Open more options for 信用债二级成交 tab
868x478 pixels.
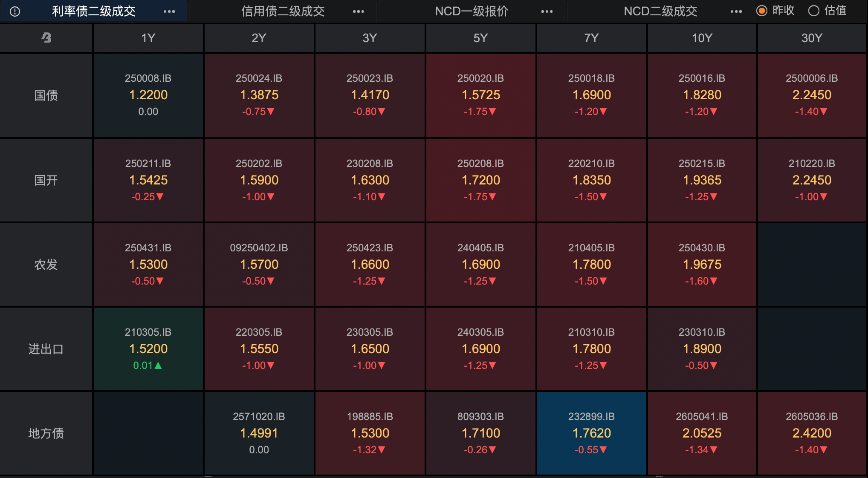point(359,12)
